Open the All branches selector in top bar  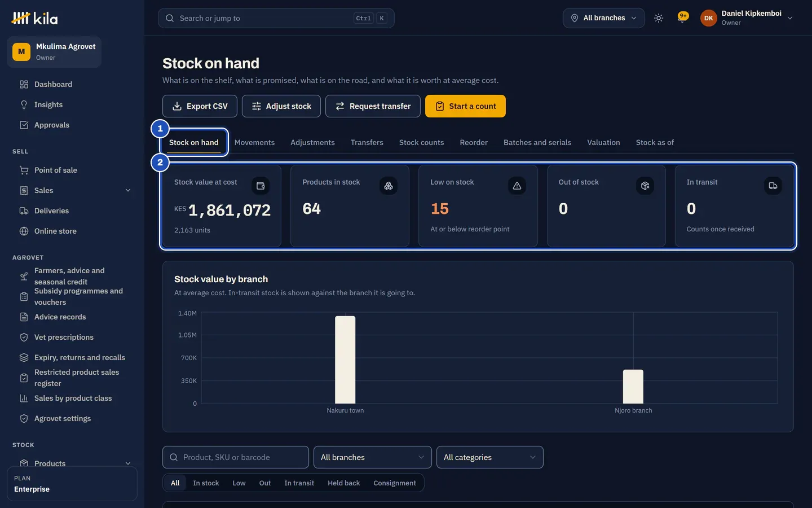click(603, 18)
